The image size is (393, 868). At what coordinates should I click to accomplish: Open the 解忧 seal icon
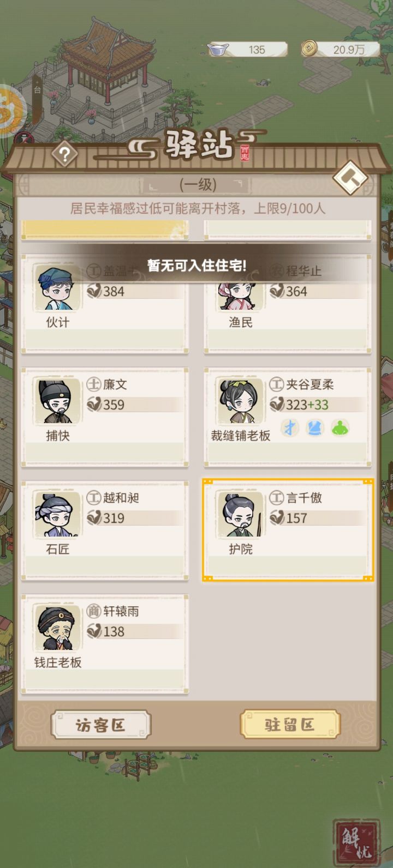pyautogui.click(x=356, y=843)
